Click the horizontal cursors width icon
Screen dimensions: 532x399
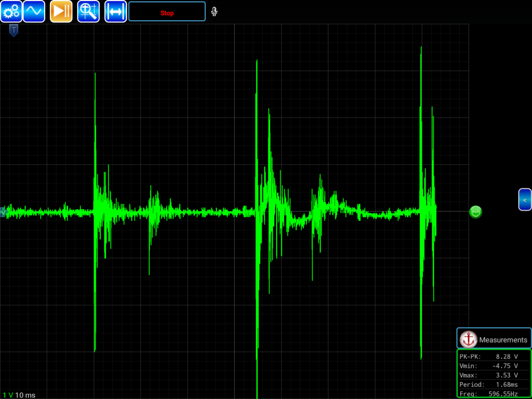pos(115,11)
